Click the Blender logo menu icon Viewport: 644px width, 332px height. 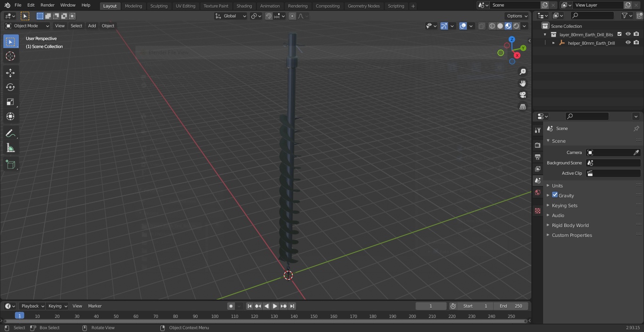click(x=8, y=5)
